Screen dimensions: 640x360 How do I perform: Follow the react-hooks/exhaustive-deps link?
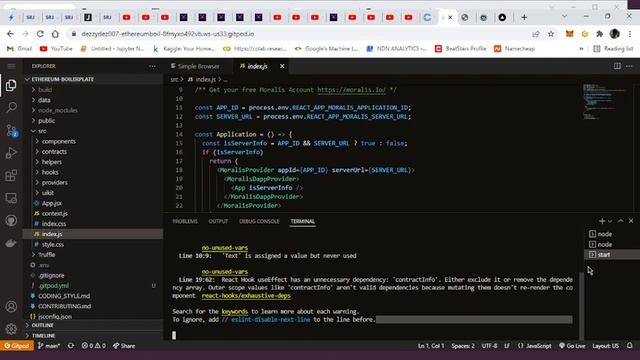click(246, 296)
